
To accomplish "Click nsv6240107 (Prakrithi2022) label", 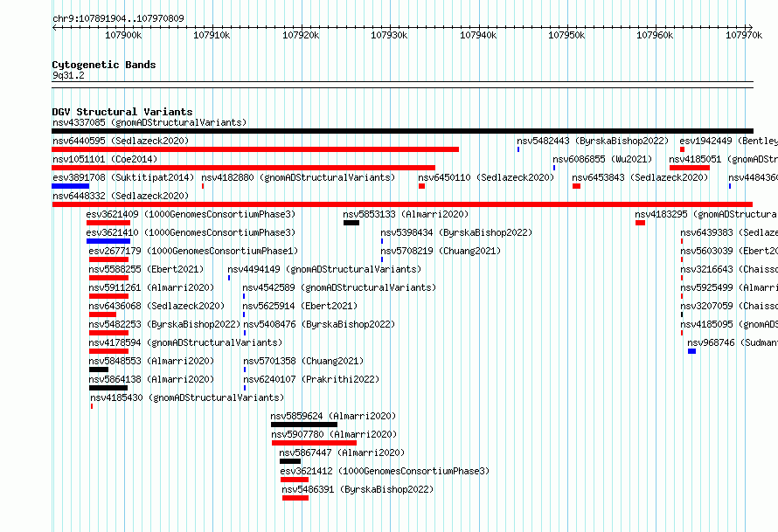I will coord(311,379).
